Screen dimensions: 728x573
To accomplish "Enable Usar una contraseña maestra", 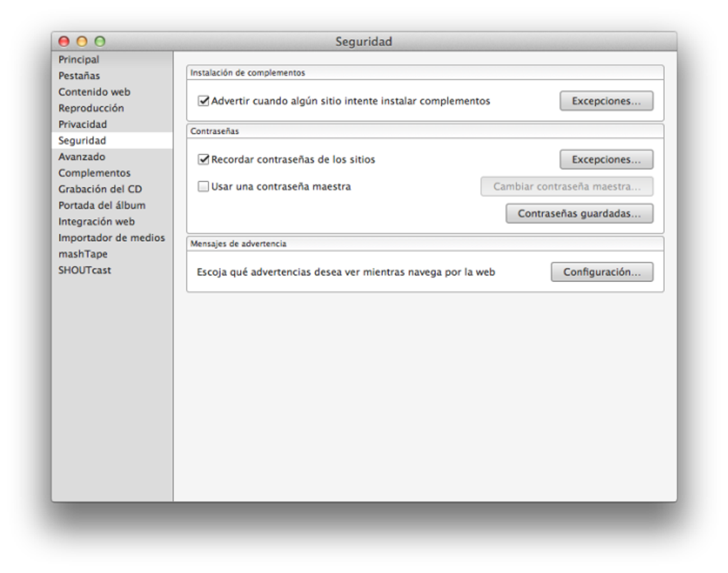I will [x=203, y=186].
